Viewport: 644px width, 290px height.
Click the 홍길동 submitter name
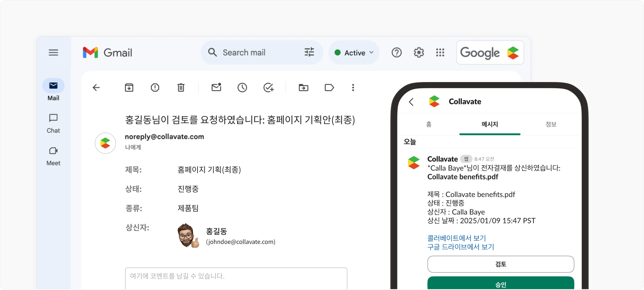tap(217, 231)
